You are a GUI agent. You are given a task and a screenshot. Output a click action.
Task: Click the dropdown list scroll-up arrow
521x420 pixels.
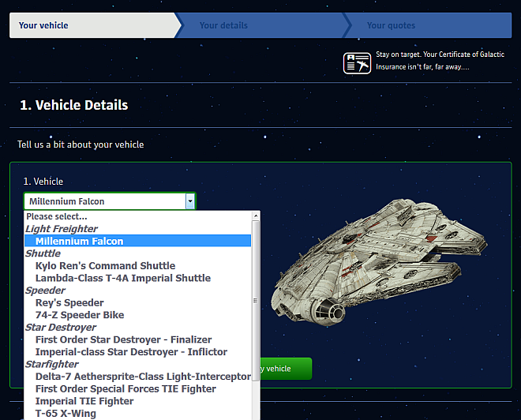tap(256, 216)
